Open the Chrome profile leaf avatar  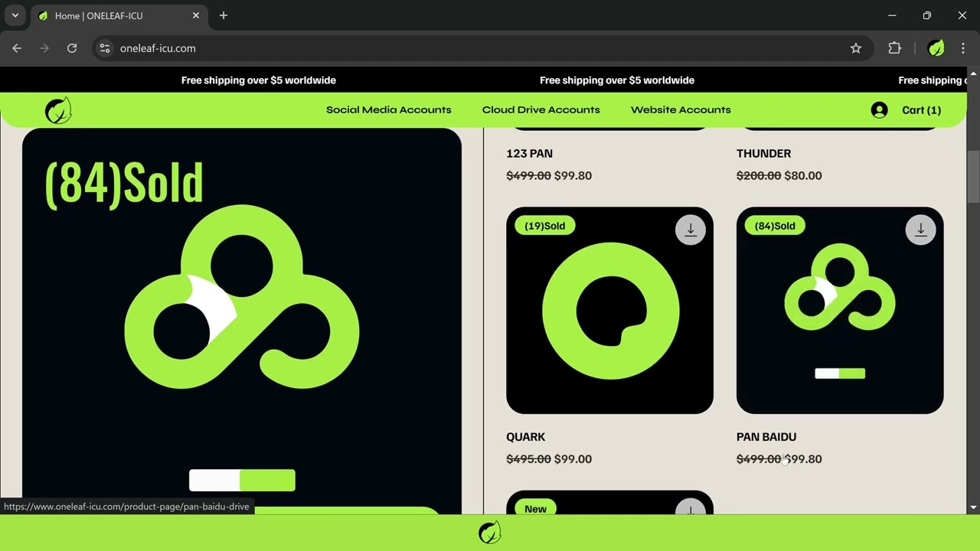(x=936, y=48)
